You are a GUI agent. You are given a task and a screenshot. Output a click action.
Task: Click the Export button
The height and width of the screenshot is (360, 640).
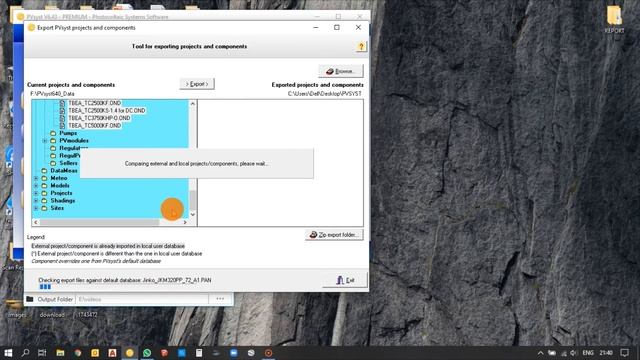tap(197, 84)
